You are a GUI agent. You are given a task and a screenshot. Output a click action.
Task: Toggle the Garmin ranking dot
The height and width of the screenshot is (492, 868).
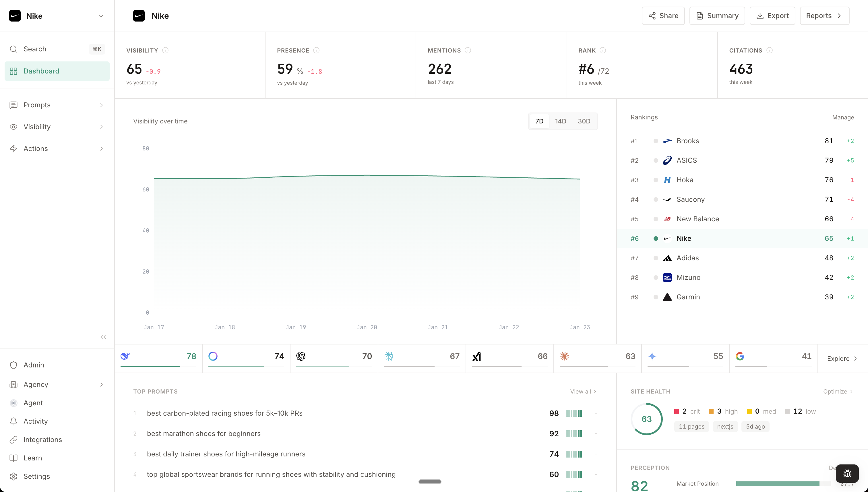click(656, 297)
